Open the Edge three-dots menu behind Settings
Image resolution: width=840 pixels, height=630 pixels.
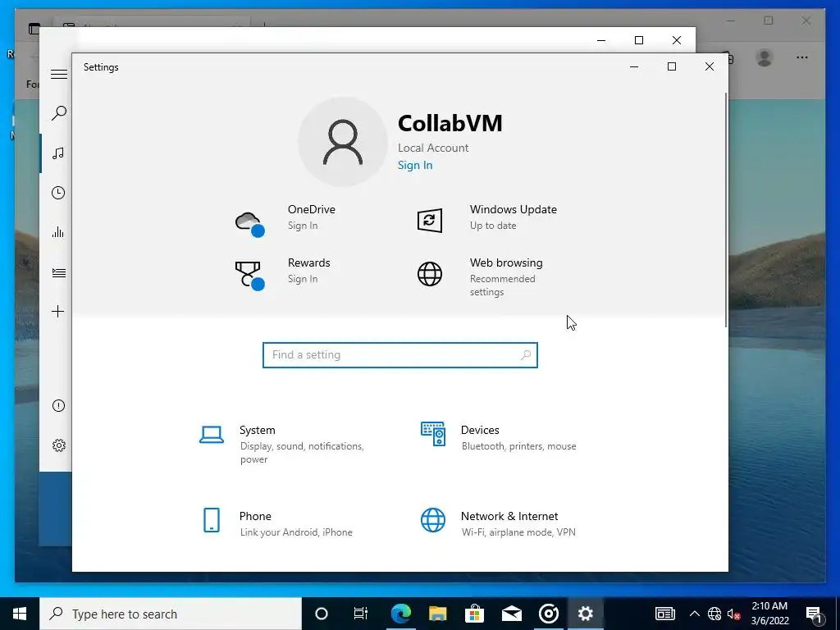(x=802, y=57)
